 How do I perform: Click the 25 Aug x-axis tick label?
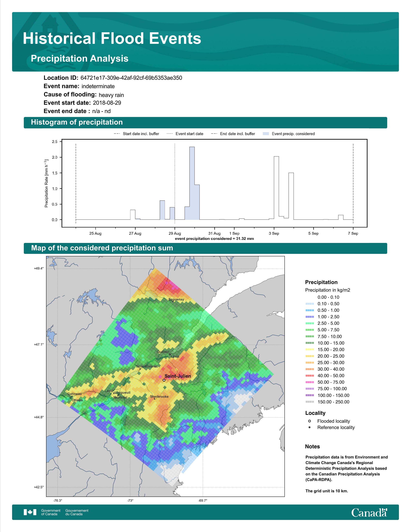[95, 233]
